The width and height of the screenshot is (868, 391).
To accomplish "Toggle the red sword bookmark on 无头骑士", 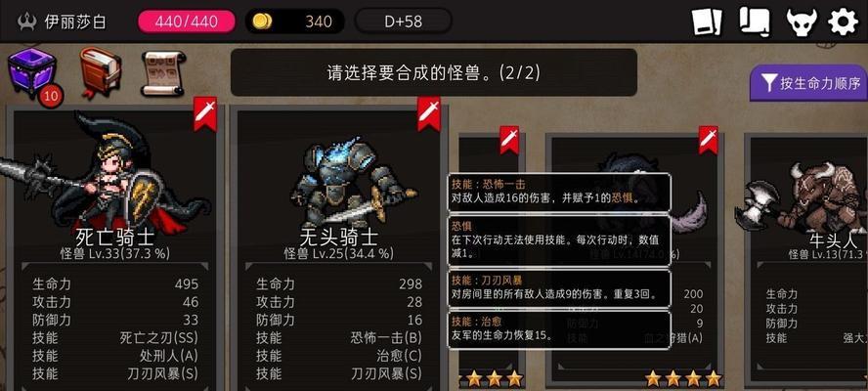I will [428, 113].
